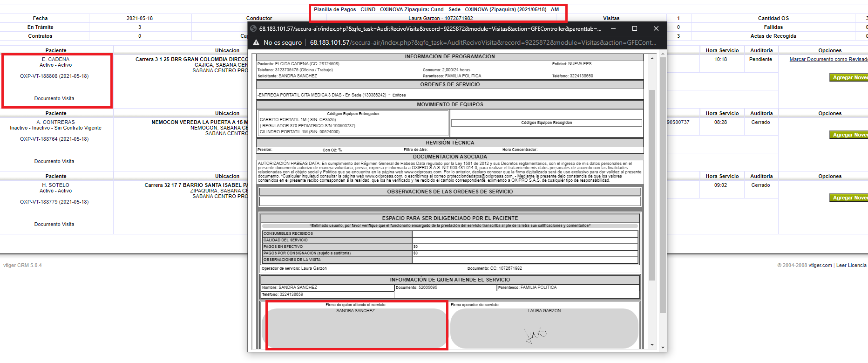This screenshot has height=363, width=868.
Task: Click 'Cerrado' audit status in H. Sotelo row
Action: pyautogui.click(x=760, y=185)
